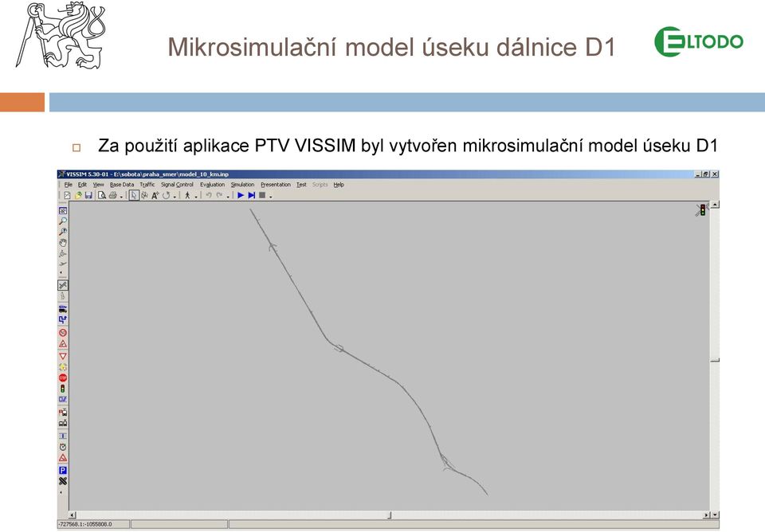Select the public transport lines tool

tap(63, 423)
